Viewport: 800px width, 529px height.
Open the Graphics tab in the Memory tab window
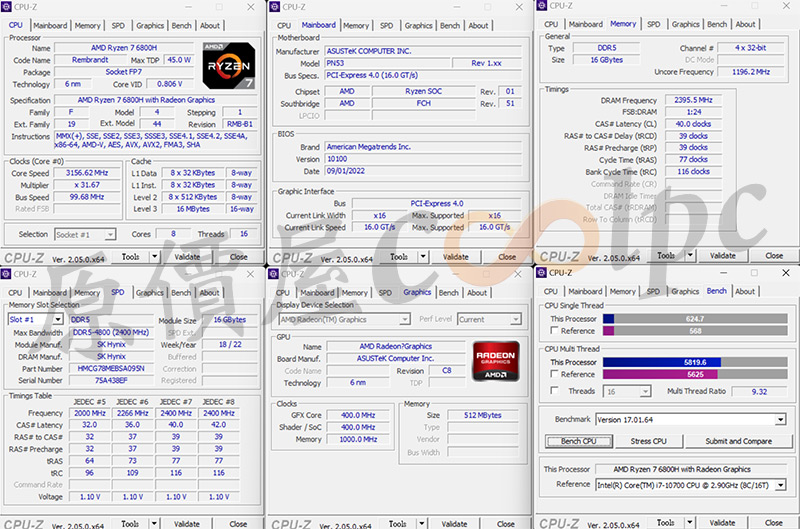pos(685,24)
